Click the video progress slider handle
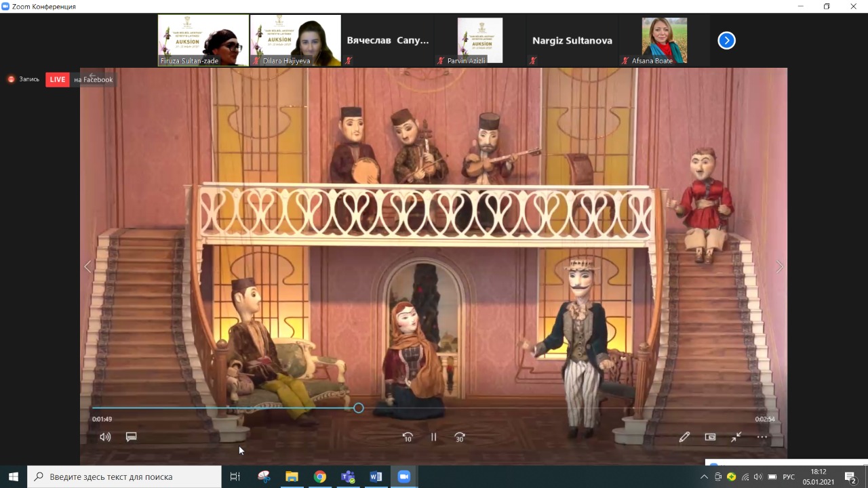 click(x=359, y=408)
